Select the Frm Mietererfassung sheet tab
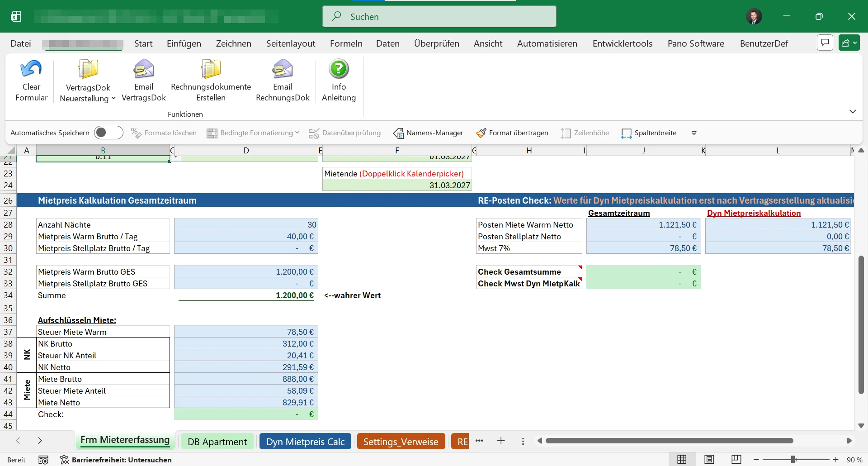Viewport: 868px width, 466px height. coord(125,440)
